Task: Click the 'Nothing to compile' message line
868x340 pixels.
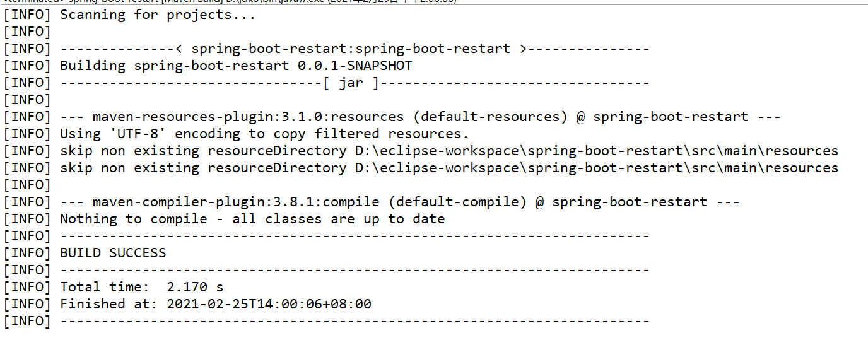Action: (252, 219)
